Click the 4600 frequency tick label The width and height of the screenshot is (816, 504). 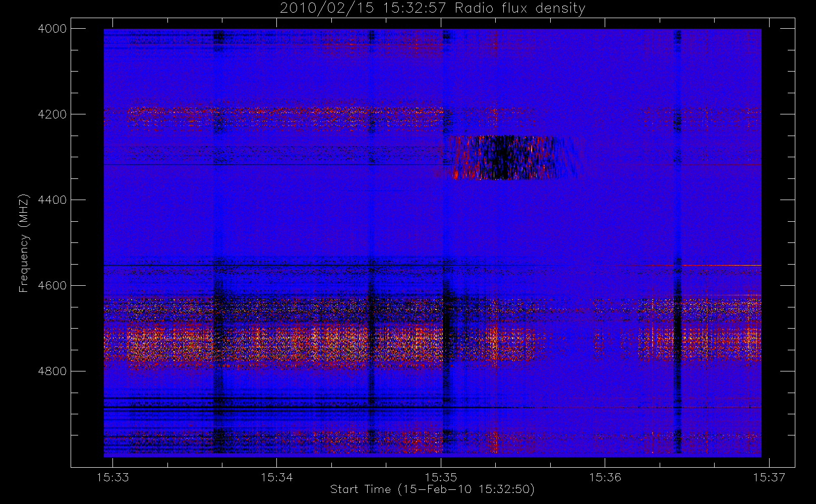52,286
